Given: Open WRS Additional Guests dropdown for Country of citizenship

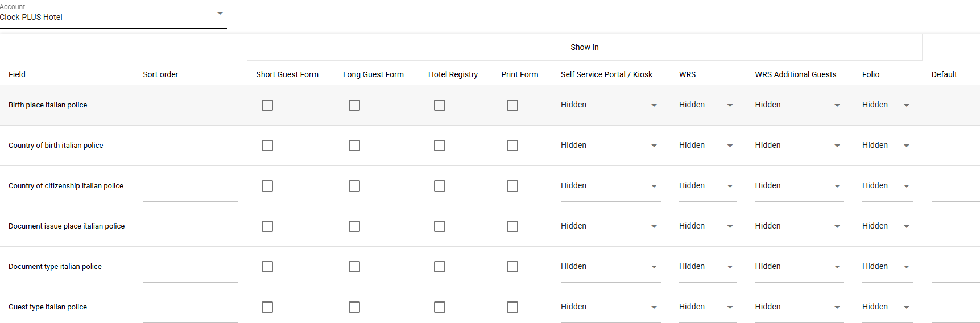Looking at the screenshot, I should [799, 186].
